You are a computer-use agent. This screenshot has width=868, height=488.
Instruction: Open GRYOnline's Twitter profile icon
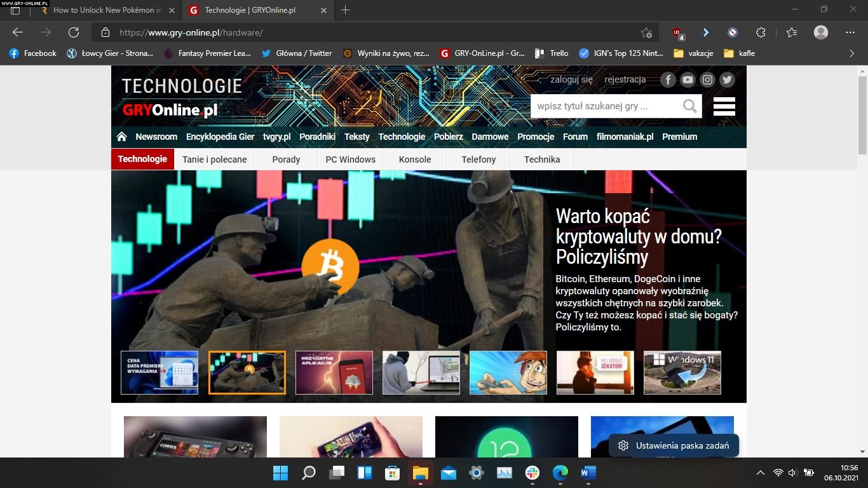pos(728,79)
